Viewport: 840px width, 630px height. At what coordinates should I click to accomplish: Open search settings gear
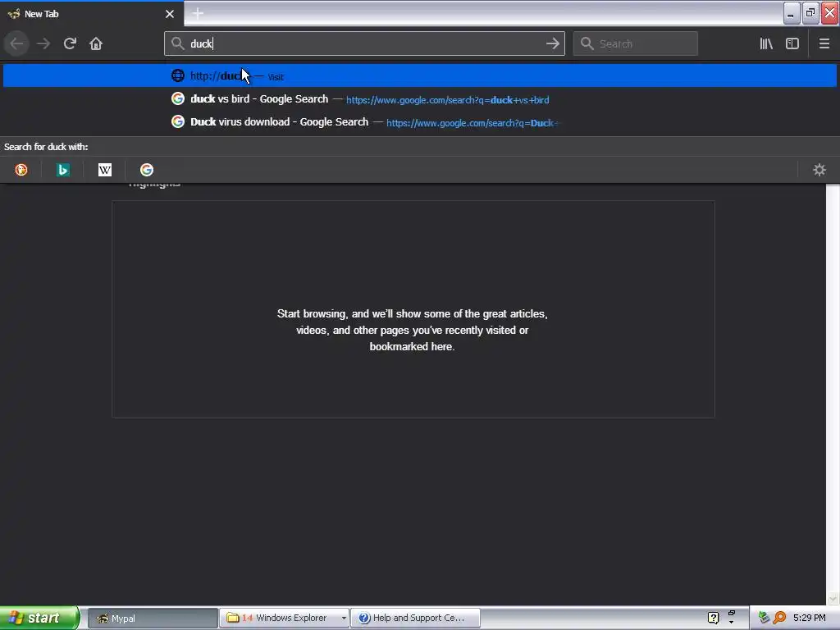pyautogui.click(x=819, y=170)
